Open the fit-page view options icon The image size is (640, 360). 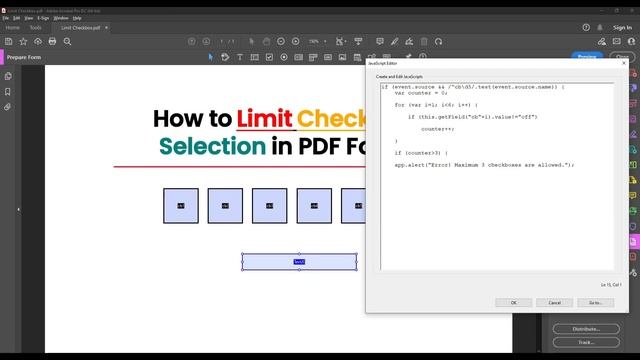tap(340, 42)
